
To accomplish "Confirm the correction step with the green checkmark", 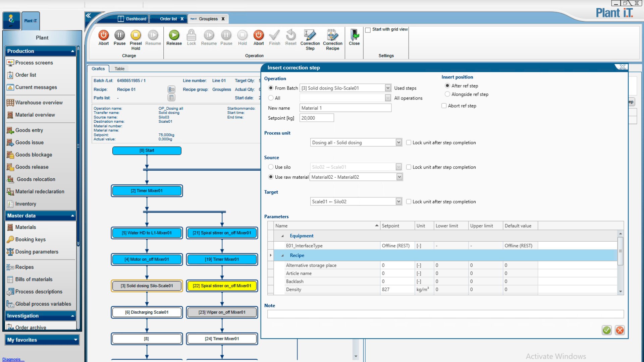I will (606, 330).
